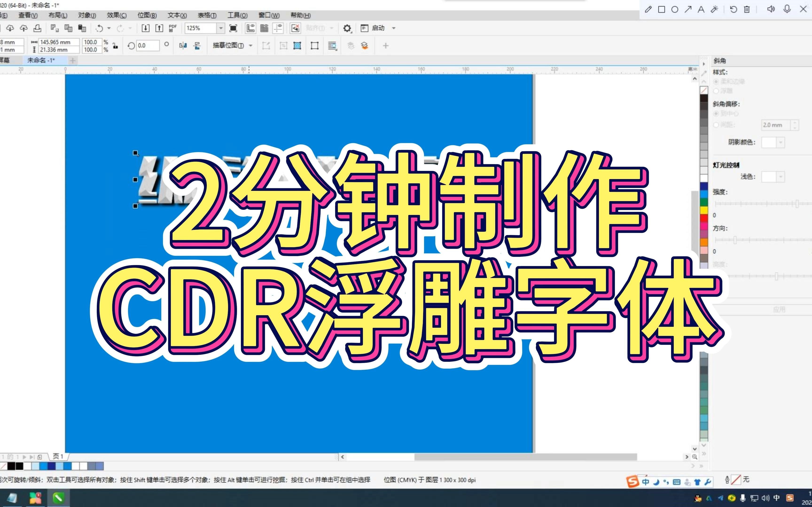
Task: Open the Options gear icon
Action: tap(347, 28)
